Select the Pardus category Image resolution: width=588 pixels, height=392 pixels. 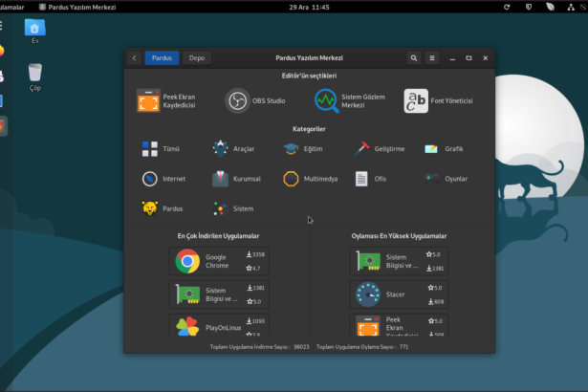(x=162, y=208)
